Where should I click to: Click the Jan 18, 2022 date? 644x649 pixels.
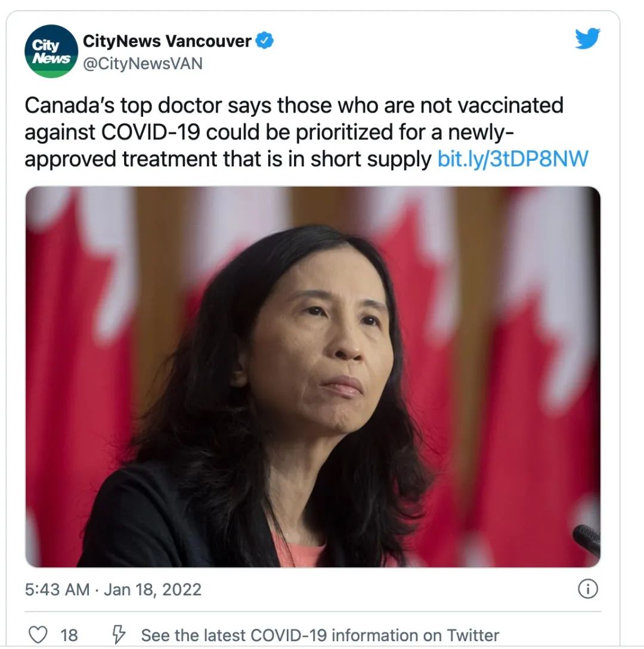click(153, 589)
